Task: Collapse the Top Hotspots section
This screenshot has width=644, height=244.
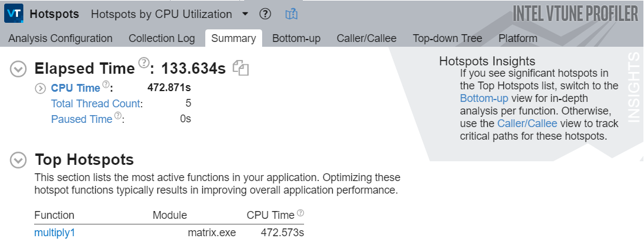Action: (x=19, y=160)
